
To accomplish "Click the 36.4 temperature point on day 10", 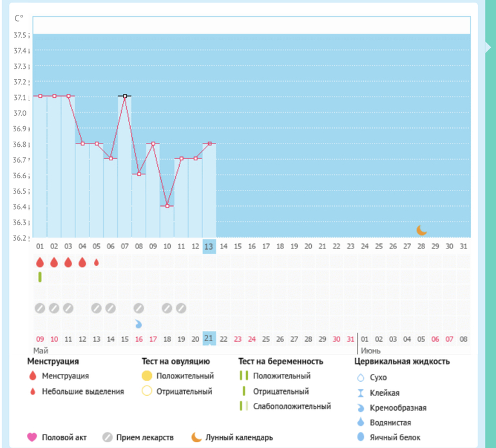I will tap(167, 206).
